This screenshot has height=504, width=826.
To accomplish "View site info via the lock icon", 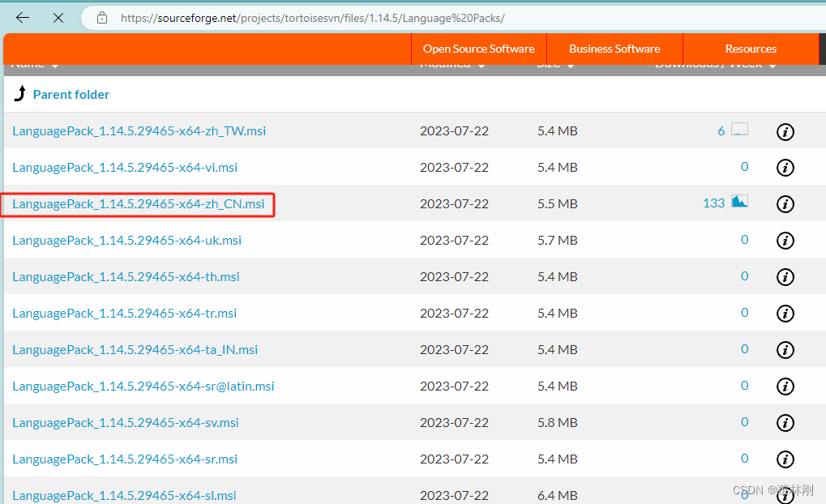I will tap(102, 18).
